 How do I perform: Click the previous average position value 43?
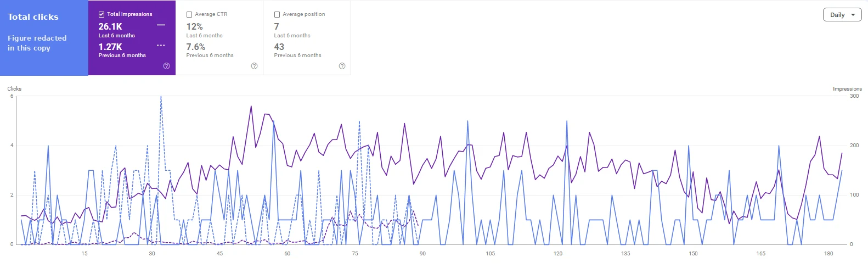point(279,47)
